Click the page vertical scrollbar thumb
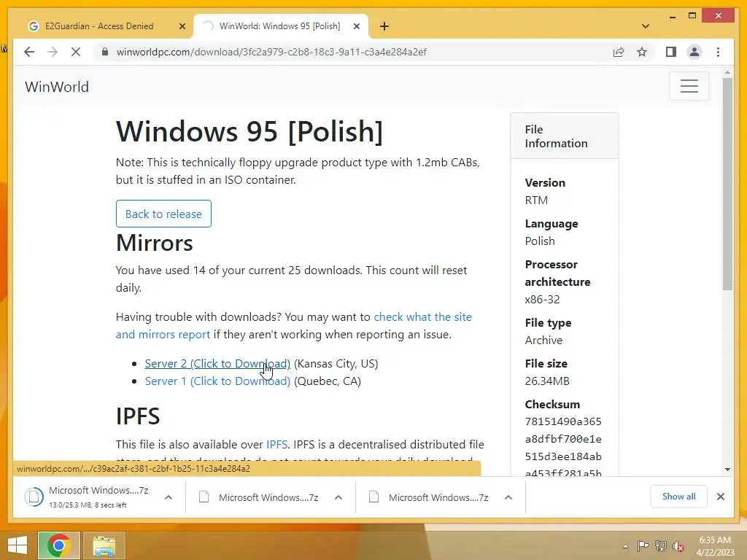Image resolution: width=747 pixels, height=560 pixels. 727,183
